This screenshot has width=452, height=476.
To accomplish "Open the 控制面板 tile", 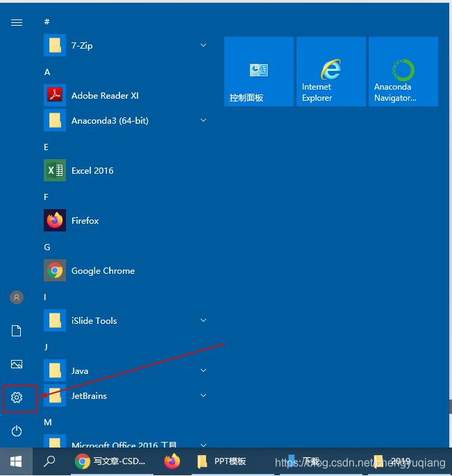I will click(259, 72).
